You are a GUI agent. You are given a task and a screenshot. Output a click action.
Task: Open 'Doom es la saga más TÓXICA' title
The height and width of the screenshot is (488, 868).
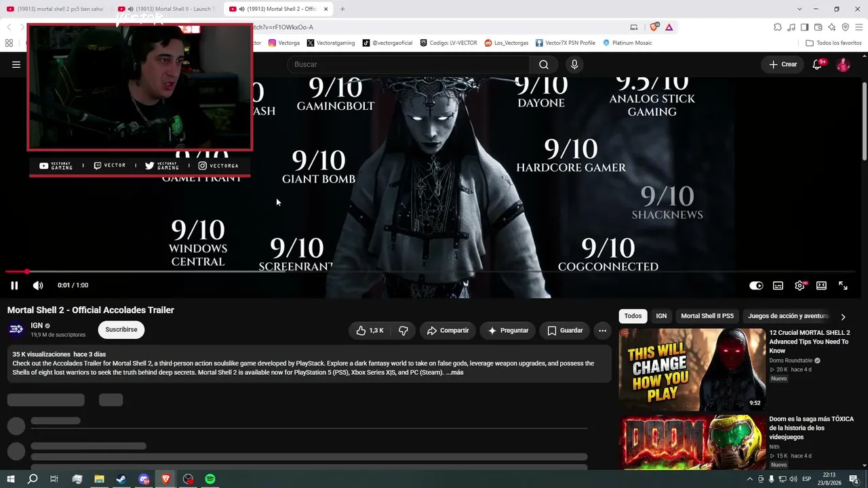point(811,428)
